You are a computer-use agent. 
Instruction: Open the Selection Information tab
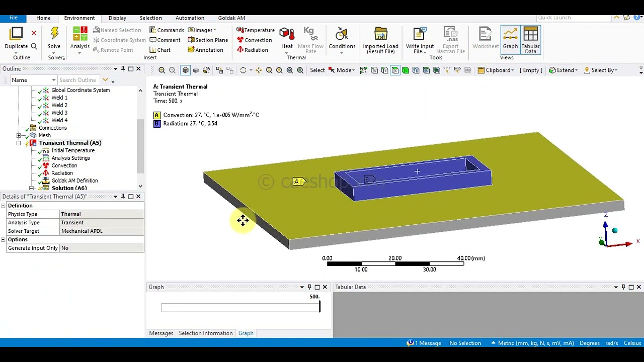[x=205, y=333]
